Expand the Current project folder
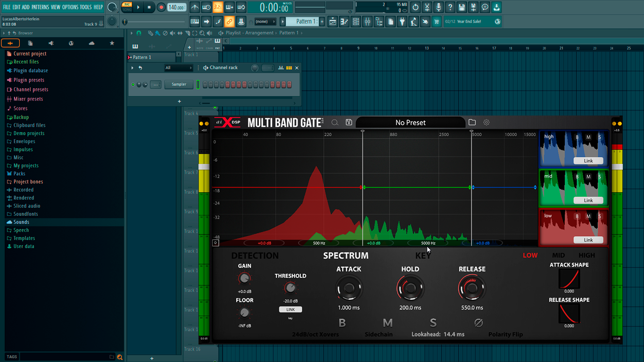Viewport: 644px width, 362px height. (x=30, y=54)
